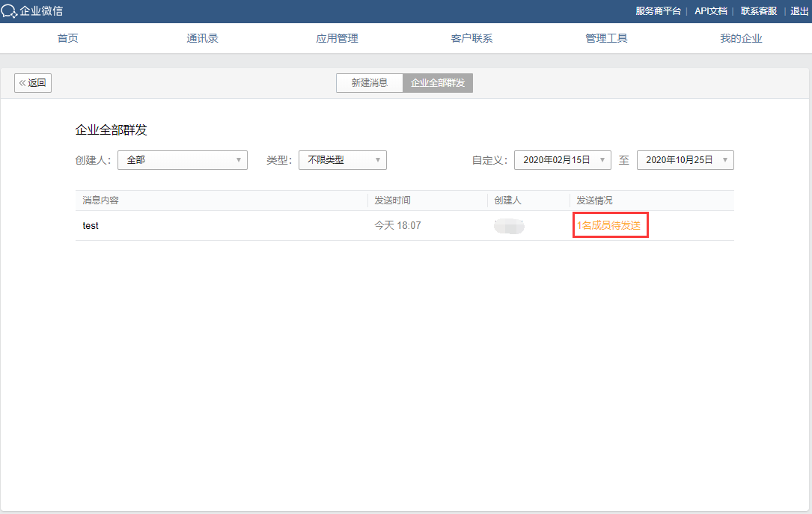Click the 1名成员待发送 status link

(x=609, y=225)
